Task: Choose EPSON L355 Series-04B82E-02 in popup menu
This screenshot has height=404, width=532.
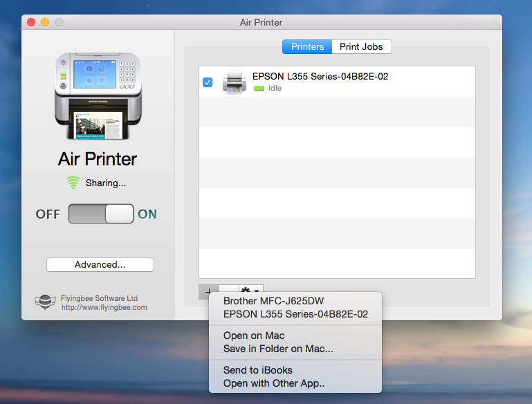Action: click(x=295, y=314)
